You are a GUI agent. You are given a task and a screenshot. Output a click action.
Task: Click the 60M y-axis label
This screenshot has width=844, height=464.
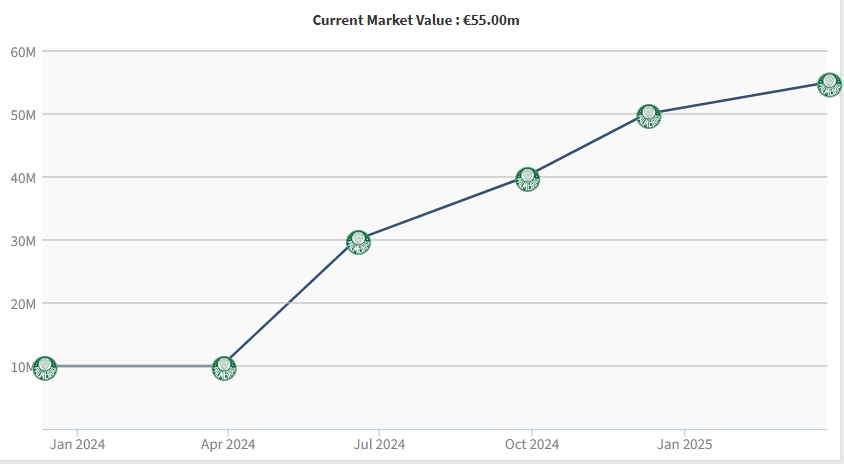tap(23, 51)
